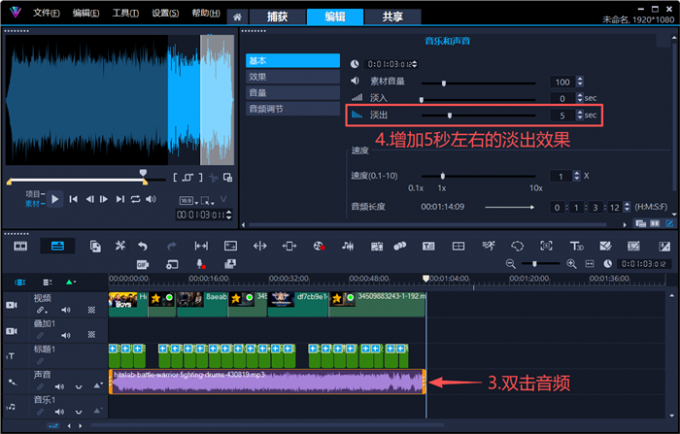This screenshot has width=680, height=434.
Task: Open the Sound Mixer
Action: click(347, 246)
